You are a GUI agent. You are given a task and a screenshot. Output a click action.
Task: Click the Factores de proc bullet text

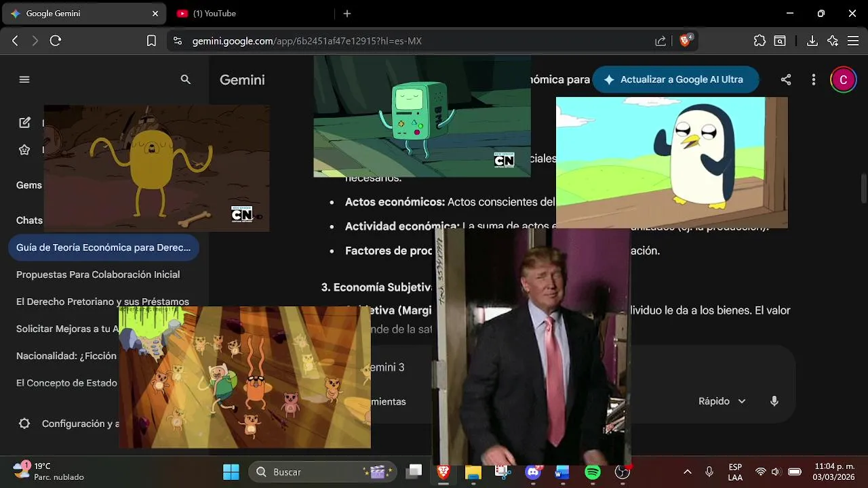pyautogui.click(x=389, y=251)
